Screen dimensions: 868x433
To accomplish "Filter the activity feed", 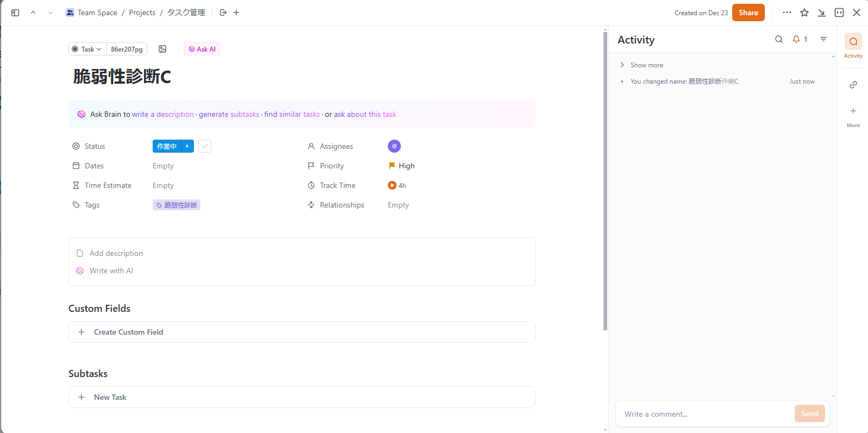I will 823,39.
